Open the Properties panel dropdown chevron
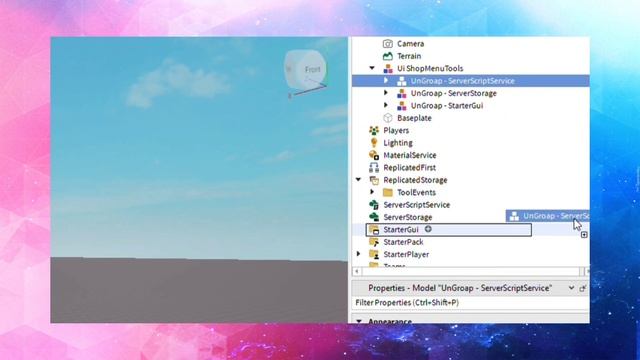Screen dimensions: 640x360 [571, 288]
